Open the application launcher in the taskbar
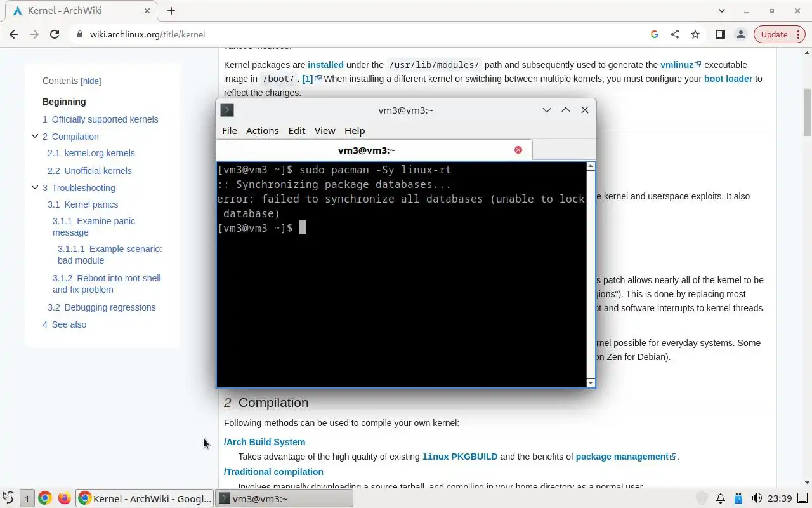The image size is (812, 508). pyautogui.click(x=8, y=498)
